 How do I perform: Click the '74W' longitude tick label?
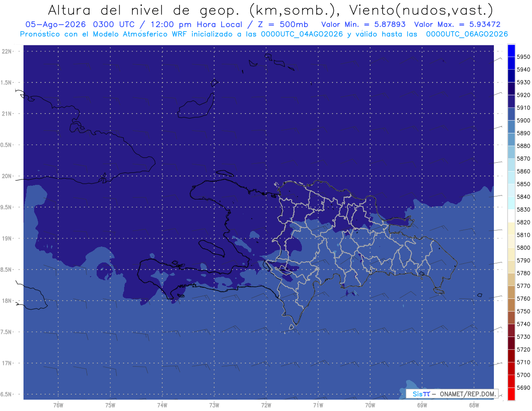162,405
